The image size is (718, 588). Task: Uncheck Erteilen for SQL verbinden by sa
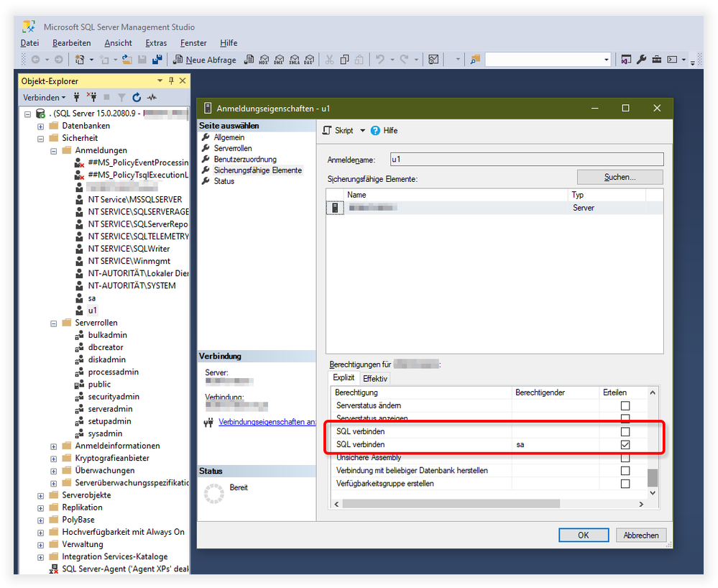[625, 445]
